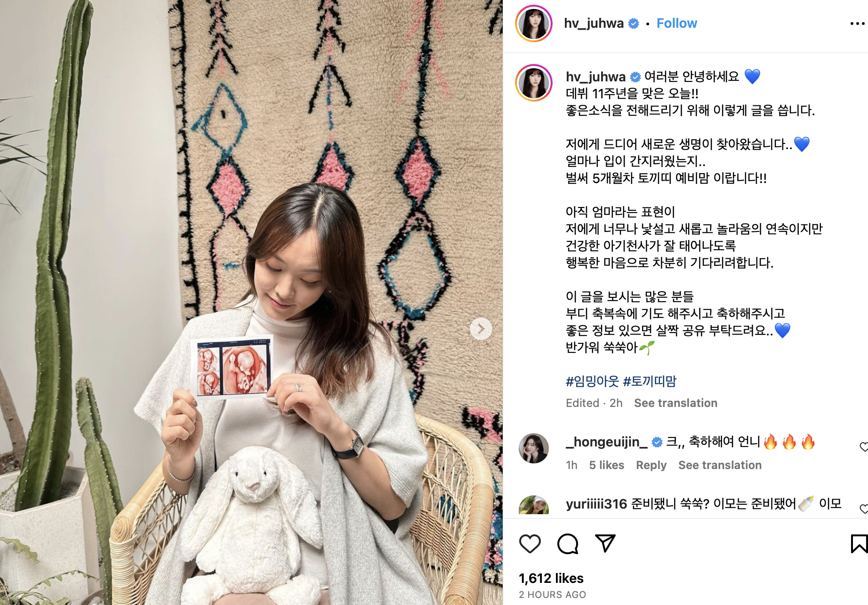Save post with the bookmark icon
868x605 pixels.
(x=859, y=544)
